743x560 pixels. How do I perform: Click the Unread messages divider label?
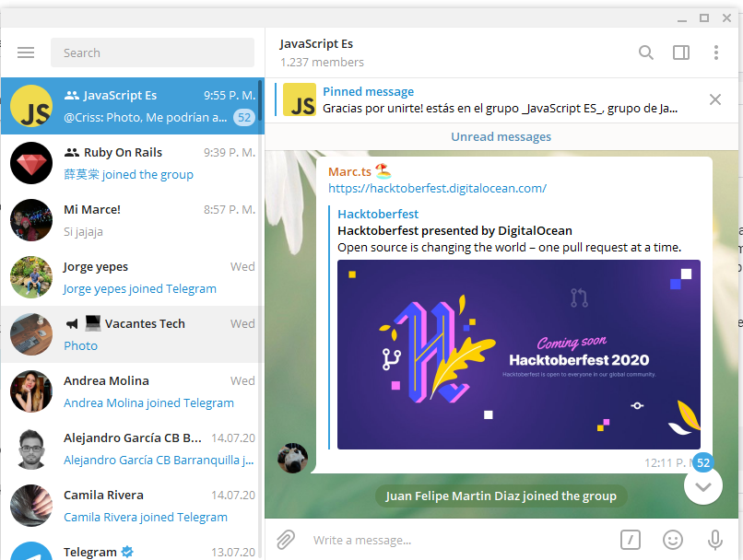coord(501,137)
